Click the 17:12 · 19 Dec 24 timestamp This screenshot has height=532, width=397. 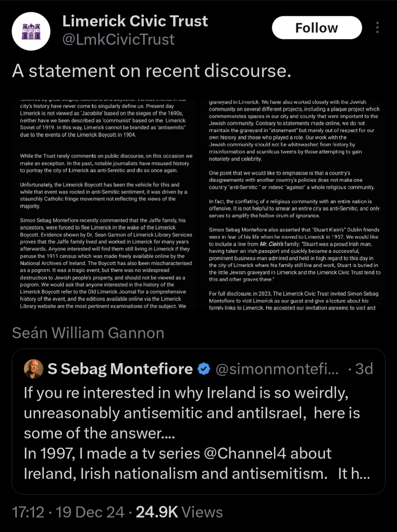68,512
